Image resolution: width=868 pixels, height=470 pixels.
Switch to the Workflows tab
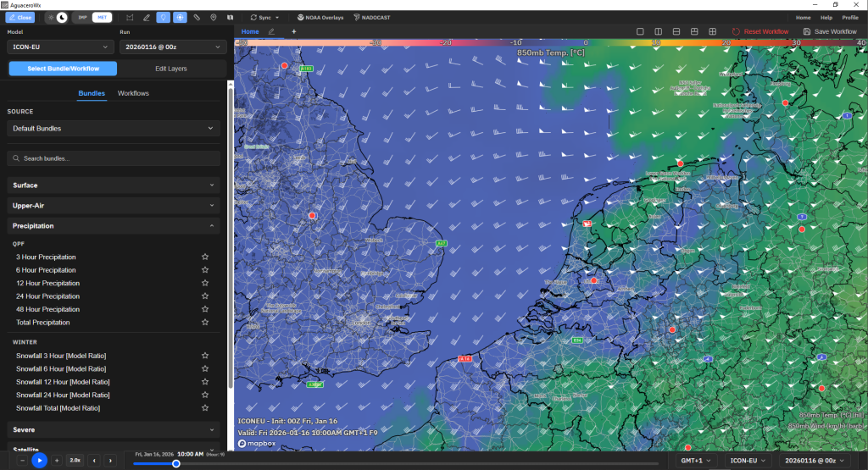pos(133,93)
